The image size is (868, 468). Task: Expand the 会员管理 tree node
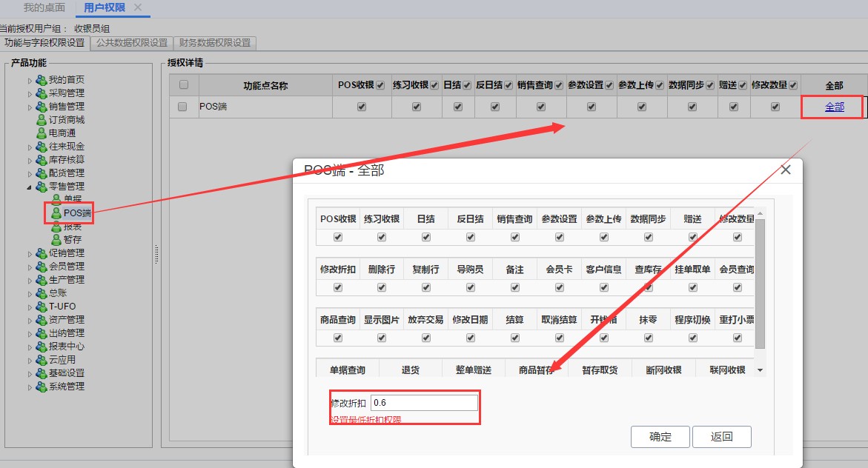coord(30,267)
